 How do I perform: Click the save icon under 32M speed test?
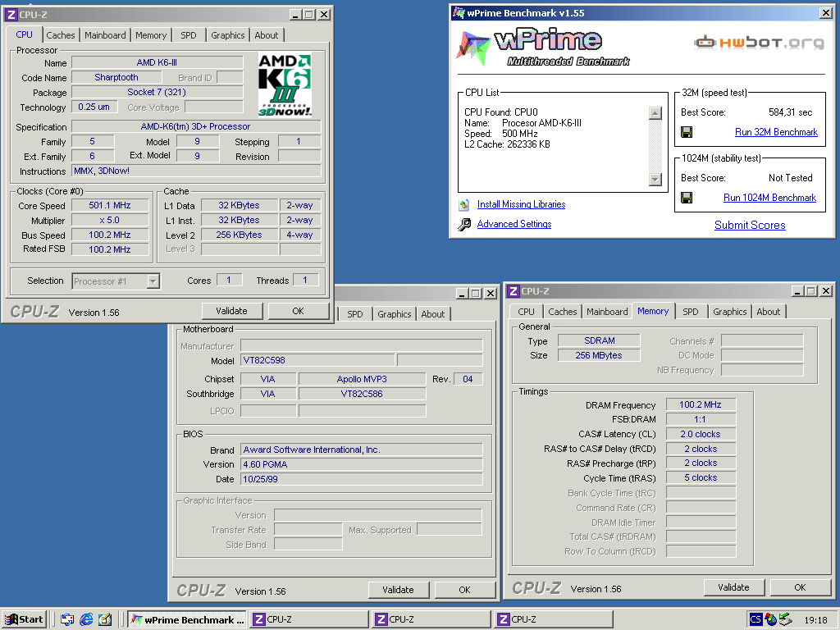[687, 132]
